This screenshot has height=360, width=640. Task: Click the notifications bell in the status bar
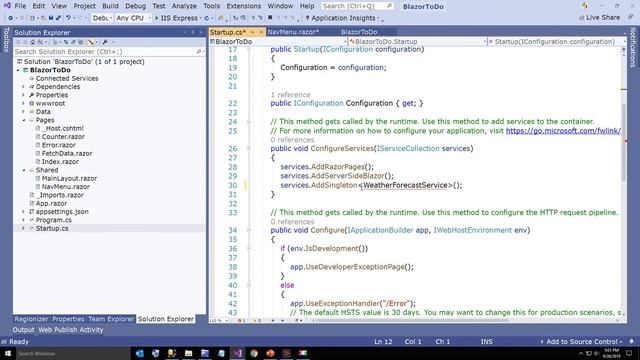click(631, 341)
